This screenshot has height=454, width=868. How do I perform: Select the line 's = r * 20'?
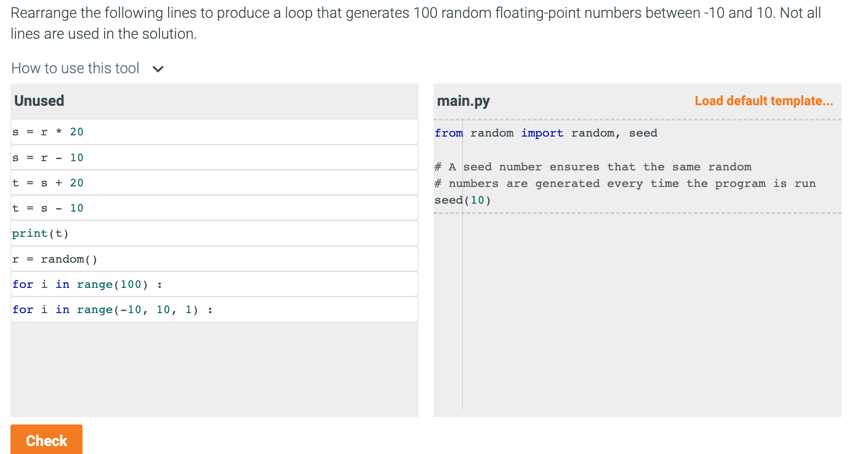pyautogui.click(x=214, y=132)
